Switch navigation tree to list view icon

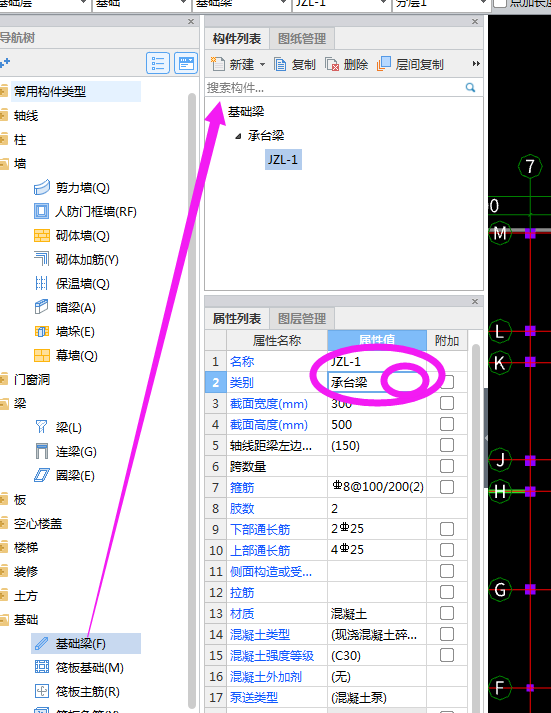click(x=158, y=63)
